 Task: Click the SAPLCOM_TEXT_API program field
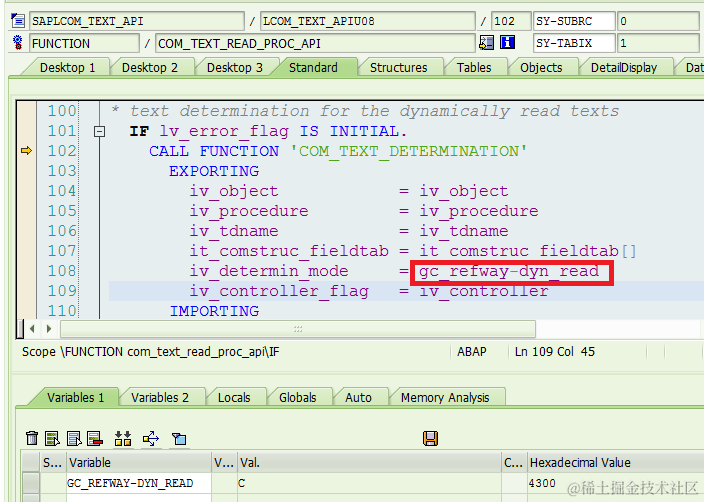[136, 21]
